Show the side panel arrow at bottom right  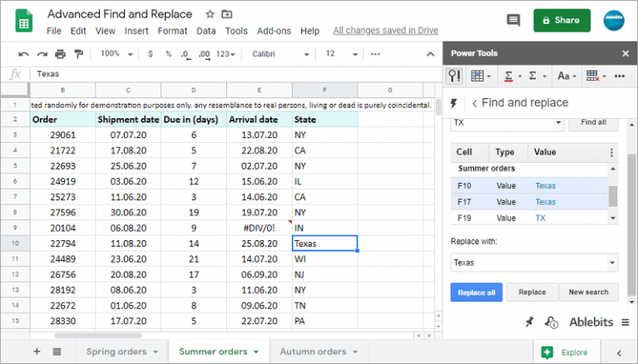[x=619, y=352]
